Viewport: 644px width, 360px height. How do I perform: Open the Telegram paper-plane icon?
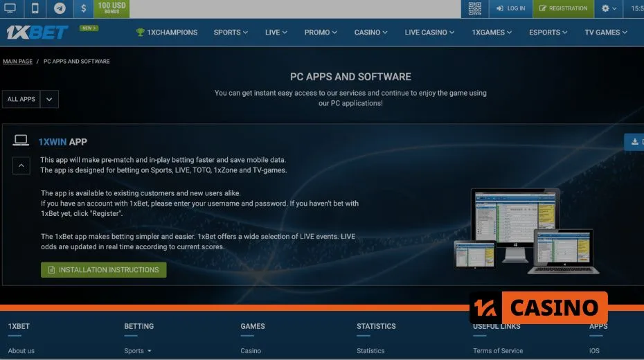(60, 8)
